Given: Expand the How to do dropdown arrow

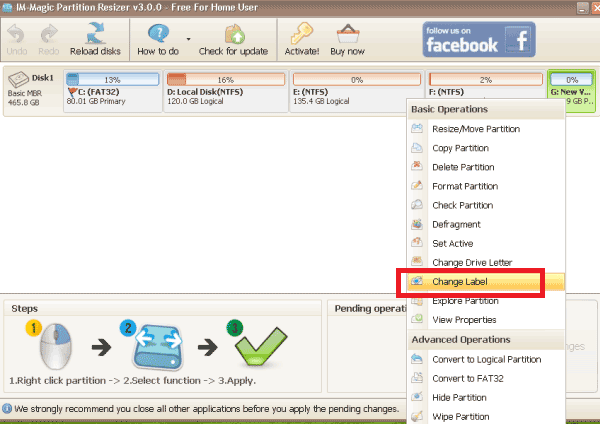Looking at the screenshot, I should (188, 39).
